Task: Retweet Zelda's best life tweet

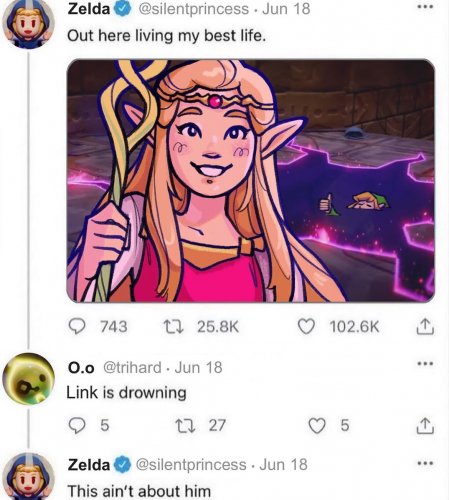Action: coord(173,326)
